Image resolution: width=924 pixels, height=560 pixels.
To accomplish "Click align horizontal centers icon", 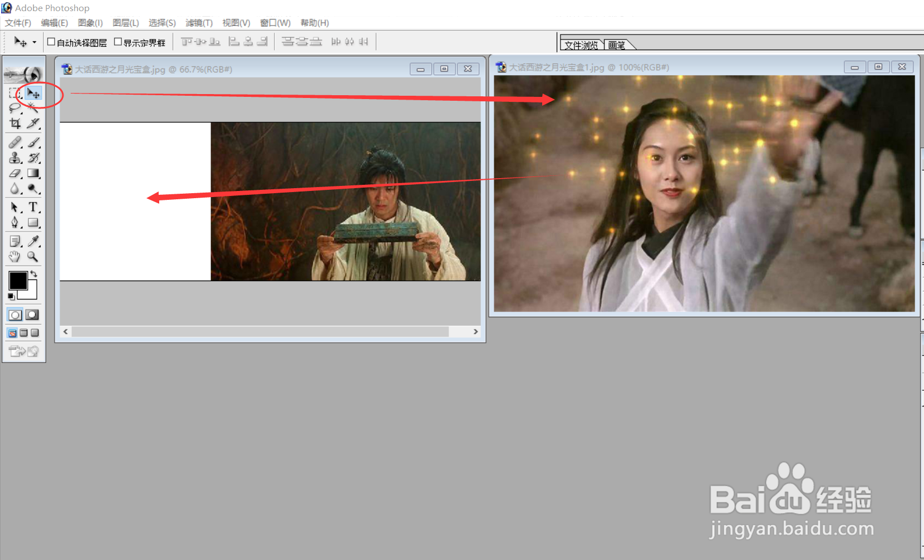I will click(x=248, y=42).
